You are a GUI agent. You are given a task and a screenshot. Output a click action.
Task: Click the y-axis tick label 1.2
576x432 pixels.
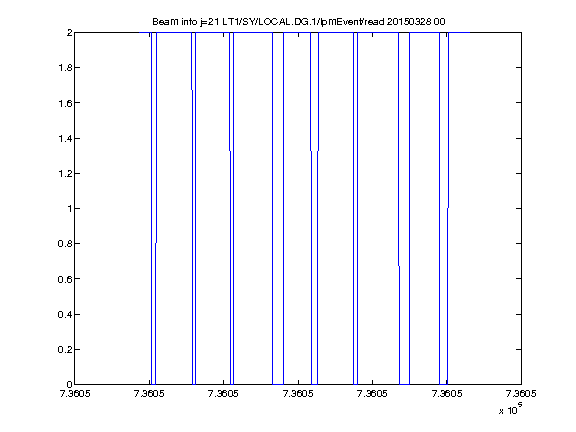click(65, 173)
